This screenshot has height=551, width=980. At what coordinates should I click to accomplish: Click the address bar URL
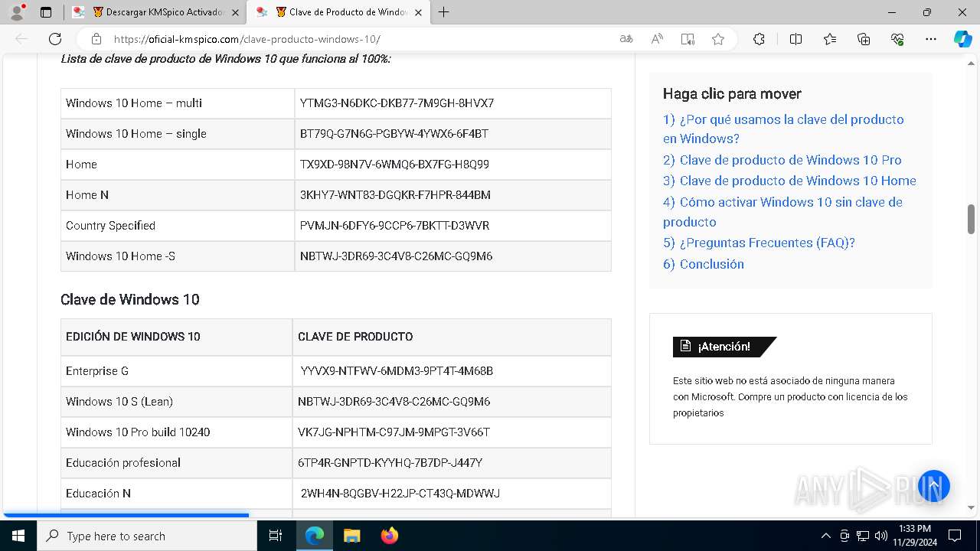point(247,39)
